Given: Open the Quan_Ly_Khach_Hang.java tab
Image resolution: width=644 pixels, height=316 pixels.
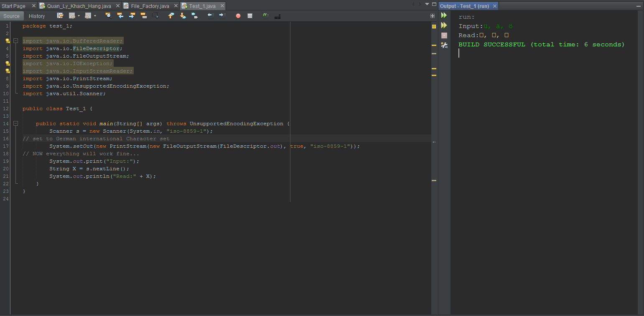Looking at the screenshot, I should [79, 6].
